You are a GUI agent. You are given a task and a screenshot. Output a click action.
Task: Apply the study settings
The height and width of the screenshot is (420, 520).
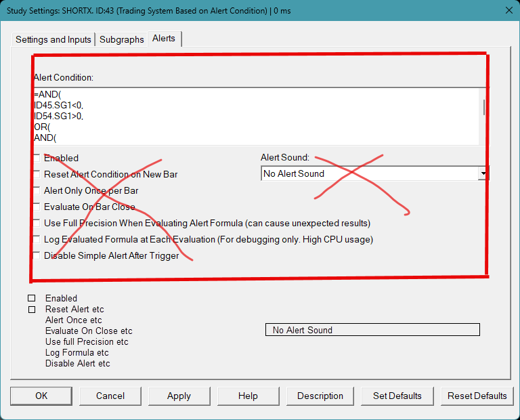tap(179, 396)
